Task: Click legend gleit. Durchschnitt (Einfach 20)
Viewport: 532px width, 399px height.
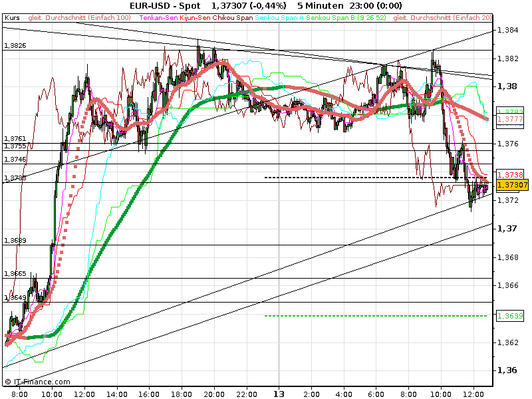Action: (x=442, y=18)
